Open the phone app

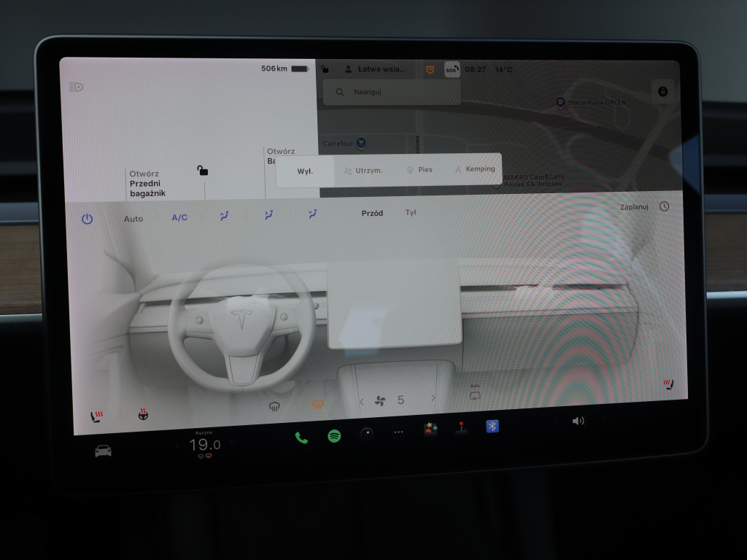[x=301, y=437]
